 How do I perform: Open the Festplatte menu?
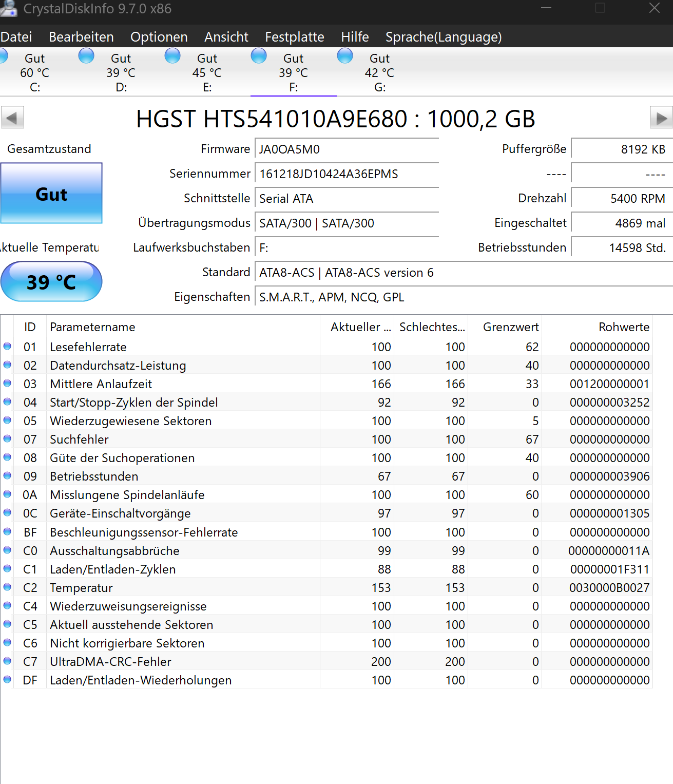295,37
